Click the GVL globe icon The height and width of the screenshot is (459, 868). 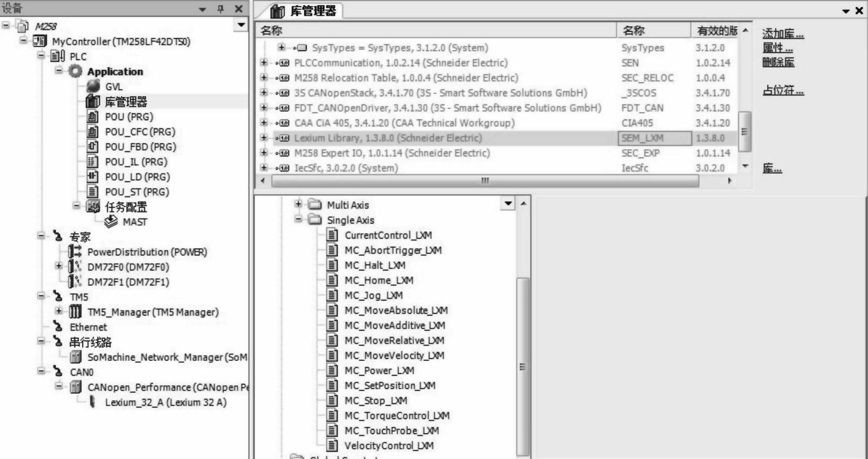point(94,86)
